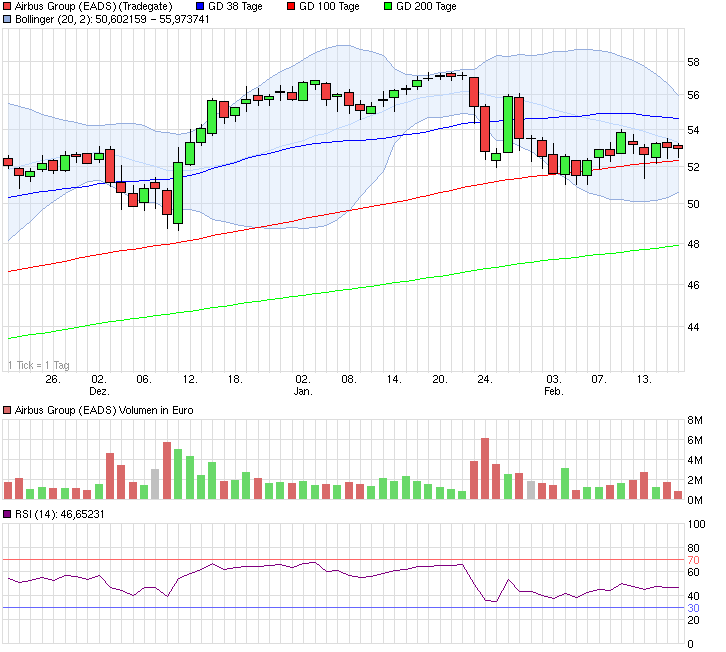Click the '24.' date marker on the time axis
This screenshot has height=652, width=726.
pos(485,380)
